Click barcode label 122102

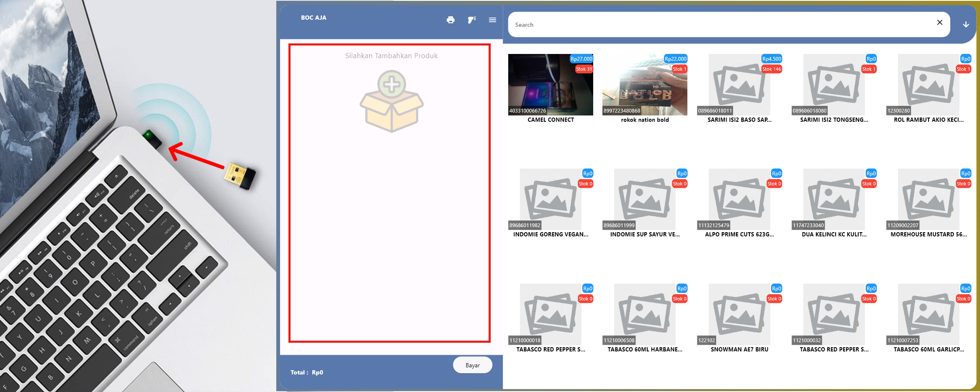(707, 341)
